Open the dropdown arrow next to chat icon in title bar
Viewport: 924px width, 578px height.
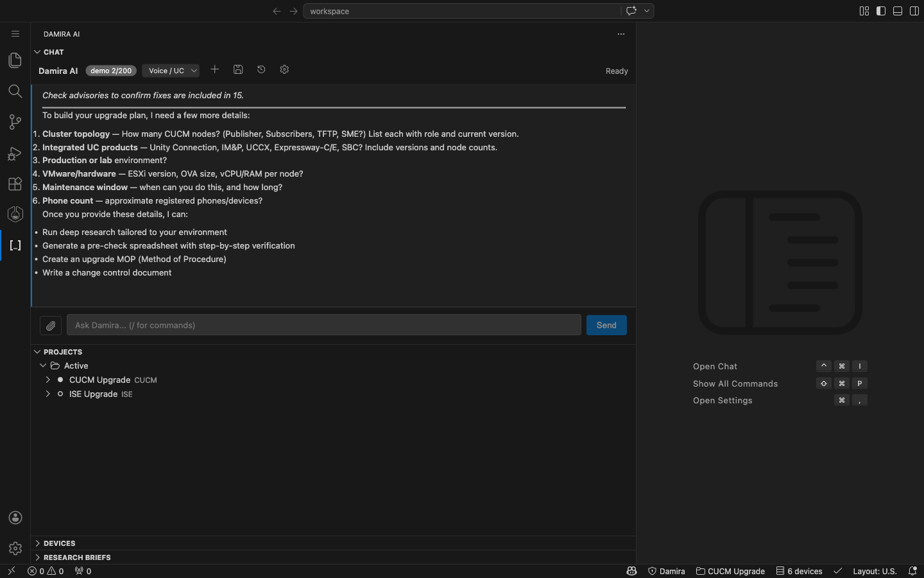click(647, 11)
